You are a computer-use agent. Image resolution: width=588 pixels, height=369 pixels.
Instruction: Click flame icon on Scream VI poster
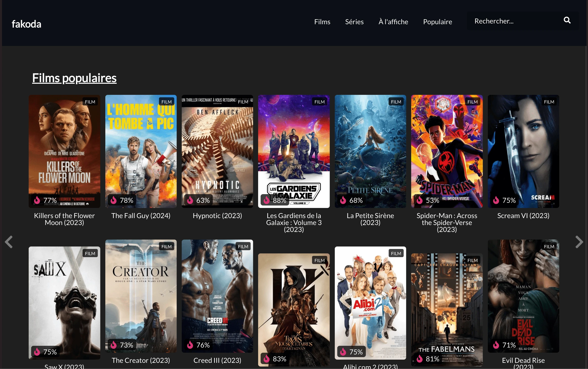pos(496,200)
